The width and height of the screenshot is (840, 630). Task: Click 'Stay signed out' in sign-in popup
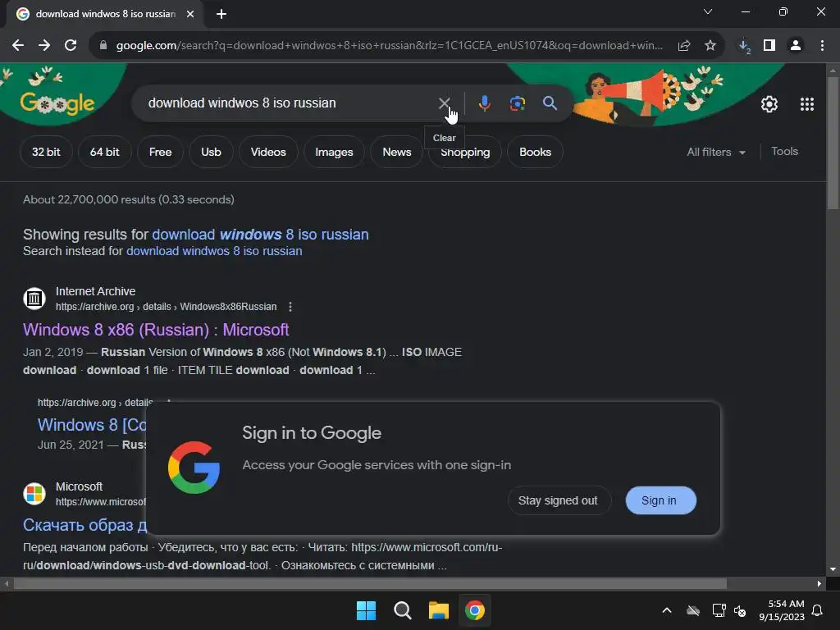click(558, 500)
